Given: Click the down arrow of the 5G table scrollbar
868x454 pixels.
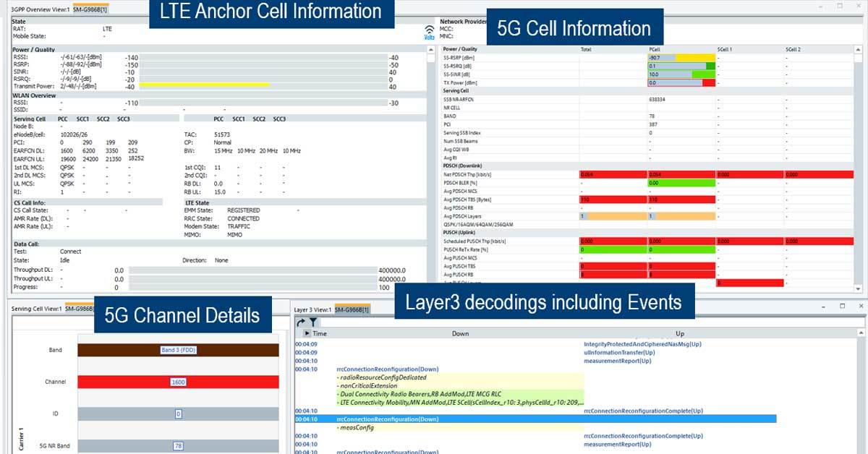Looking at the screenshot, I should point(859,288).
